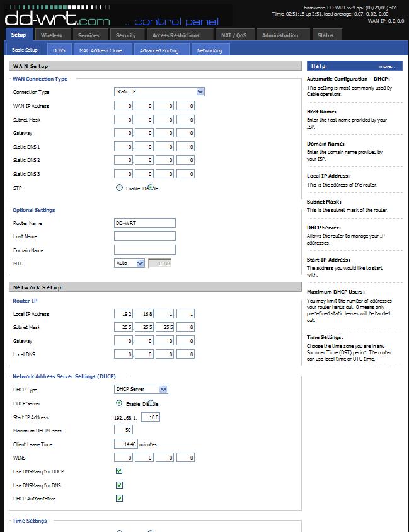Toggle Use DNSMasq for DNS checkbox
The height and width of the screenshot is (532, 409).
tap(119, 485)
